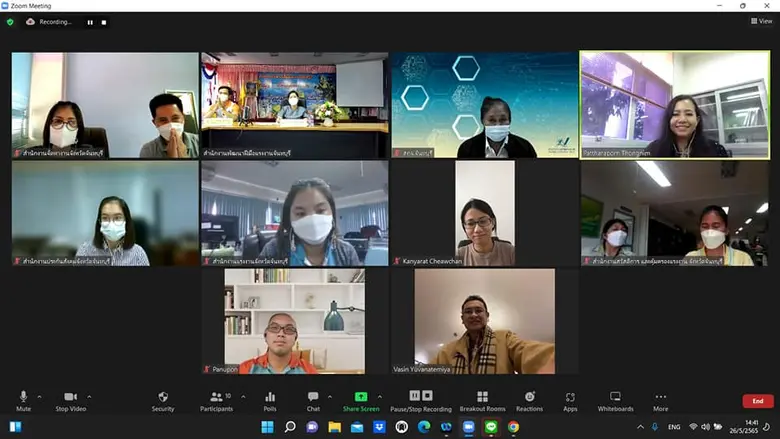The height and width of the screenshot is (439, 780).
Task: Open the View layout menu
Action: tap(762, 21)
